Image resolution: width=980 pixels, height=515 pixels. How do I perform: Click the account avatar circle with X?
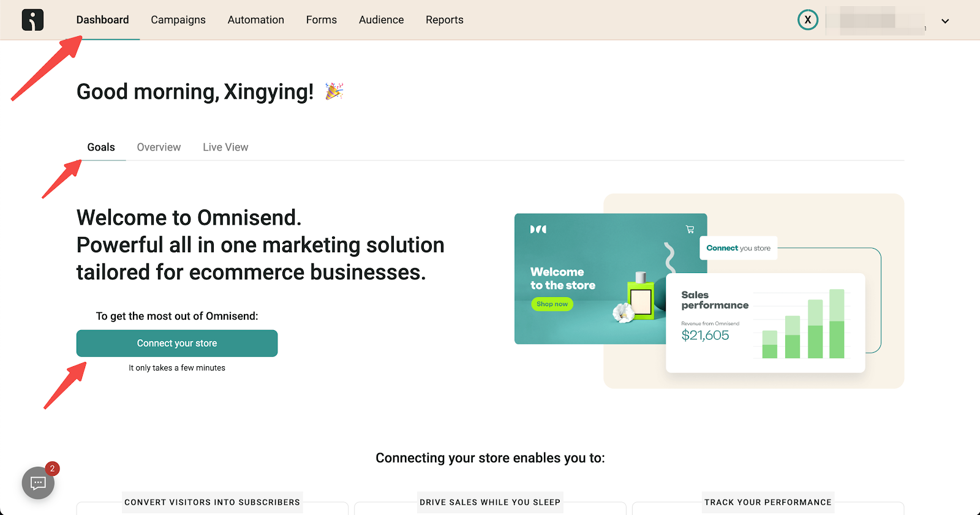click(x=808, y=20)
